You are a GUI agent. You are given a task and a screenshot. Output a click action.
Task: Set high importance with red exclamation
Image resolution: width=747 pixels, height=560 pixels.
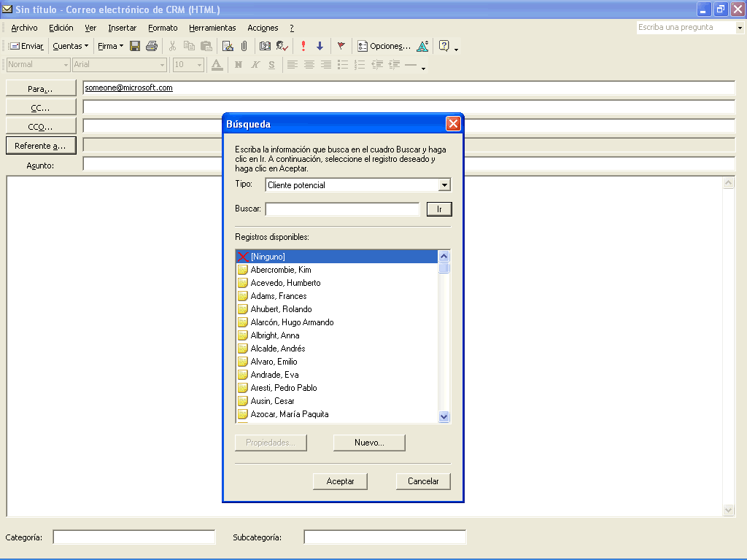(303, 46)
